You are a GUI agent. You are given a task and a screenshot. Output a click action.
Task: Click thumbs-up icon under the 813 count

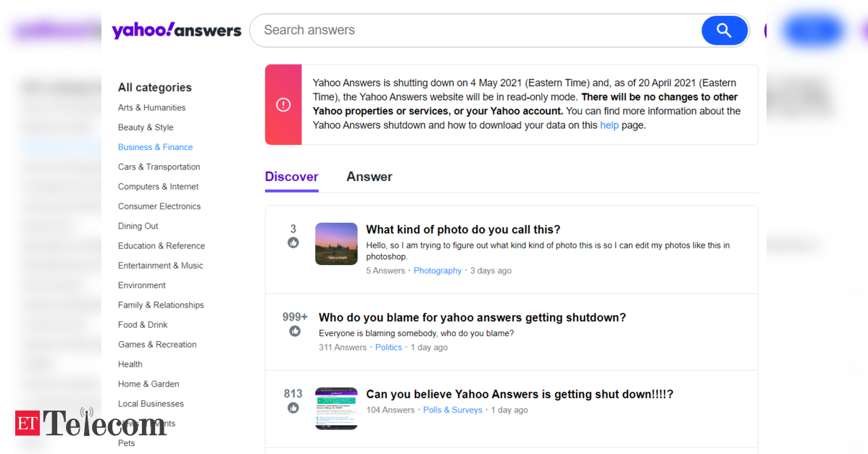click(293, 408)
